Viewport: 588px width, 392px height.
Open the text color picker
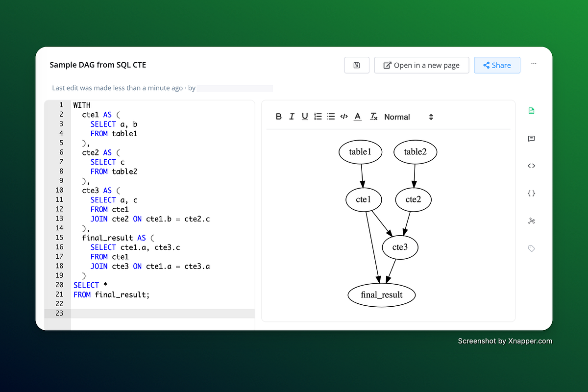pos(357,117)
